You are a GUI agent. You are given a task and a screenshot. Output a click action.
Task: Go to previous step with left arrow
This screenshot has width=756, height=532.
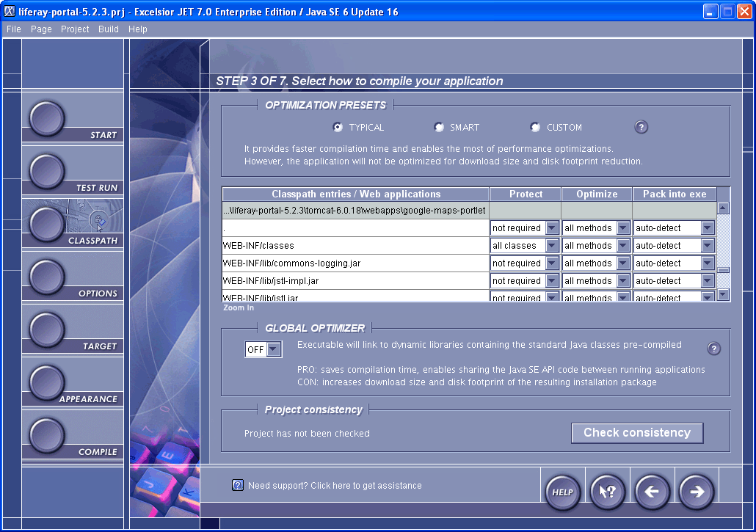652,492
